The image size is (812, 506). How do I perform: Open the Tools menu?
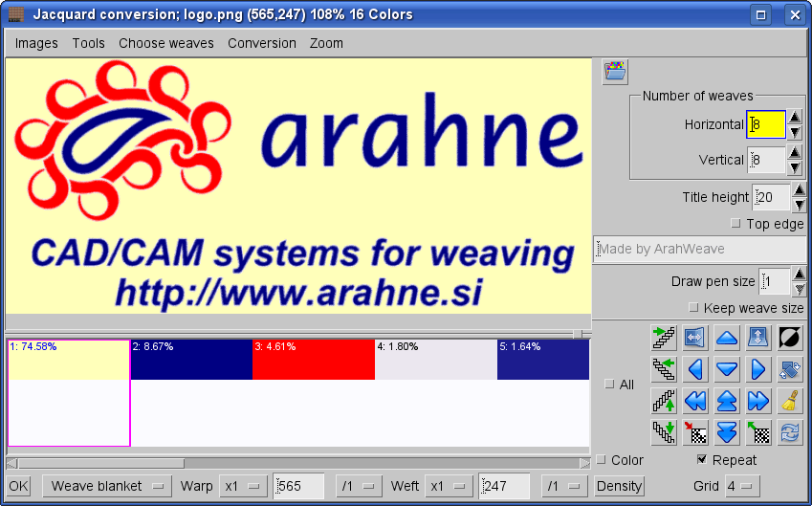tap(89, 43)
